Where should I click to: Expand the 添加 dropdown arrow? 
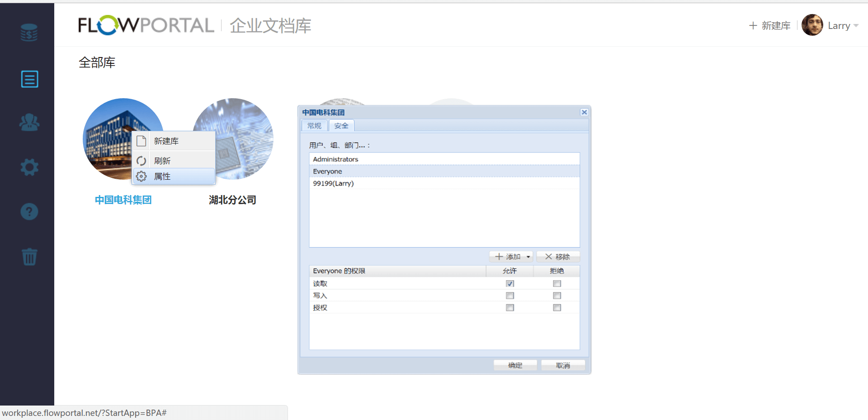tap(528, 257)
